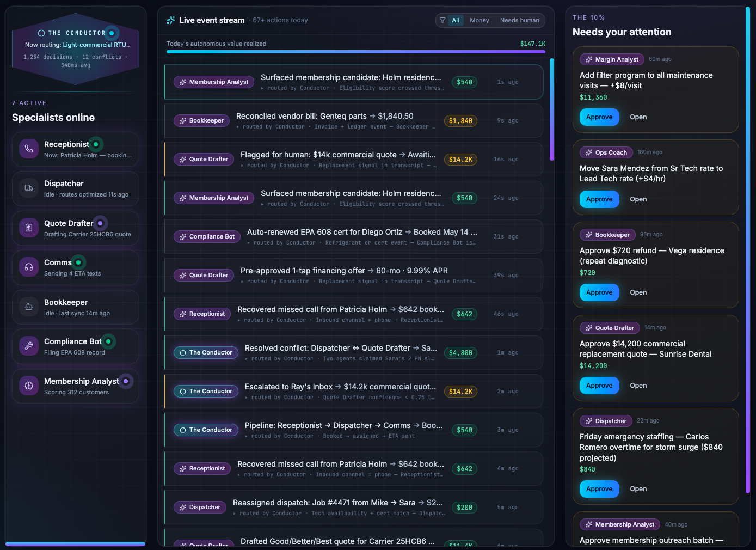Click the Comms green status dot
This screenshot has width=756, height=550.
(x=78, y=262)
